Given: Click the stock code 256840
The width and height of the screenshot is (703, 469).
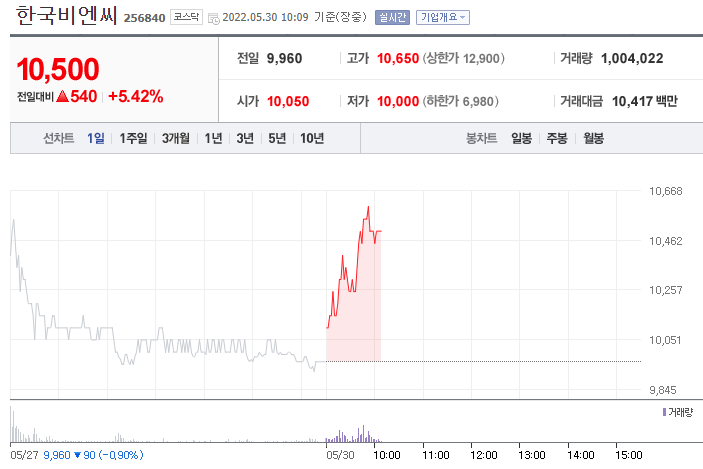Looking at the screenshot, I should (144, 18).
